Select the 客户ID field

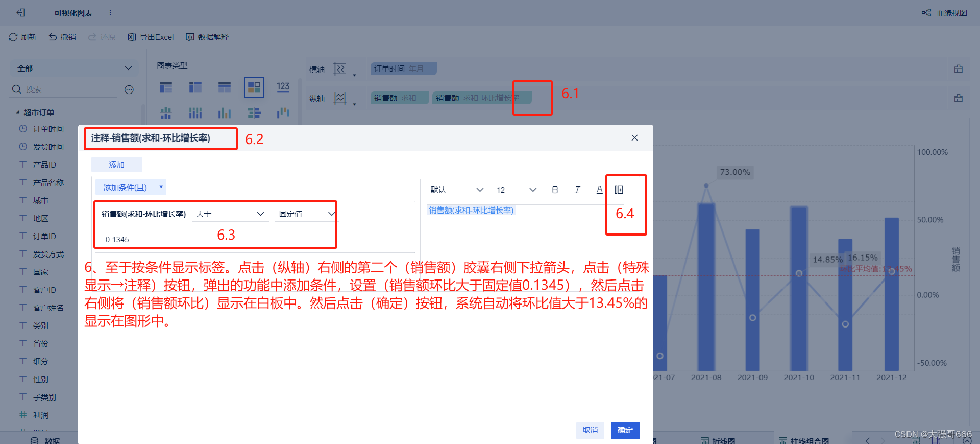(x=44, y=290)
